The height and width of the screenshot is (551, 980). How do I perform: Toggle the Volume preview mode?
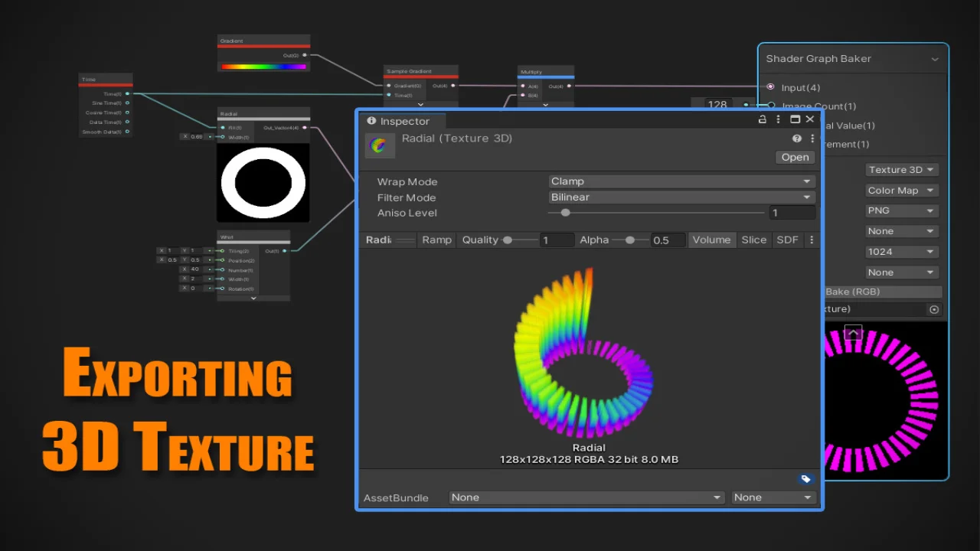pyautogui.click(x=711, y=240)
